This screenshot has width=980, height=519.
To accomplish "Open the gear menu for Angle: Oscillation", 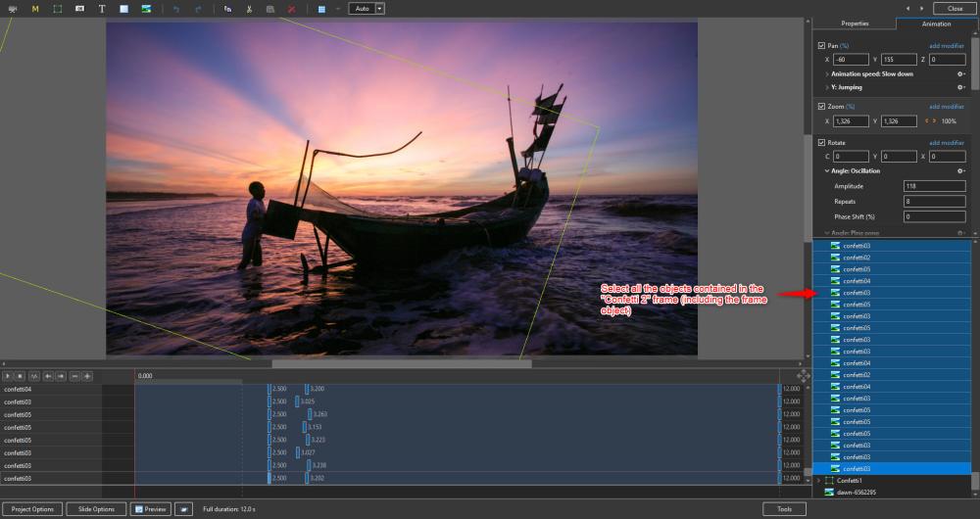I will [x=960, y=171].
